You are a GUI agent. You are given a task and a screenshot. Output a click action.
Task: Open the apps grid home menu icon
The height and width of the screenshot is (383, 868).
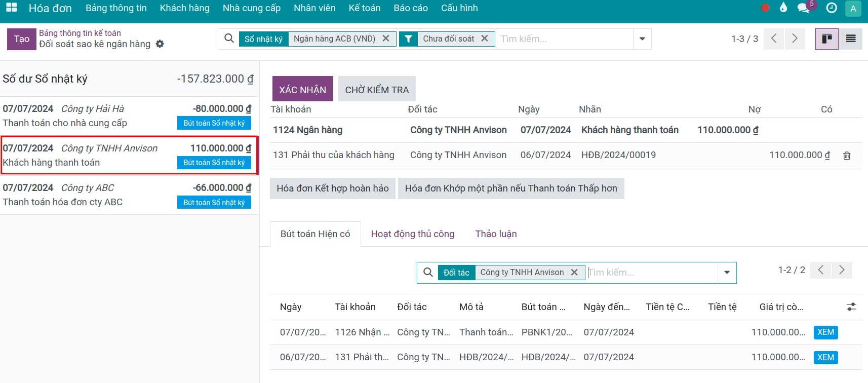11,8
